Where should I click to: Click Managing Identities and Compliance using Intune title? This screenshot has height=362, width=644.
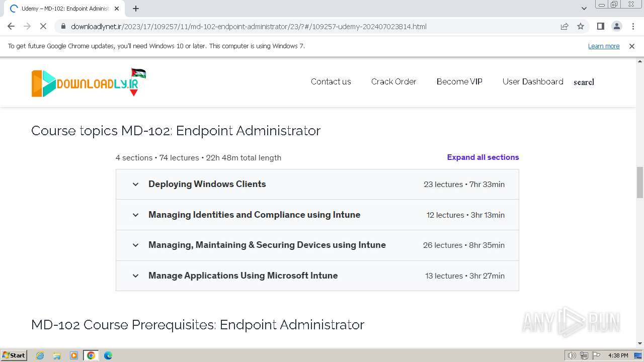255,215
